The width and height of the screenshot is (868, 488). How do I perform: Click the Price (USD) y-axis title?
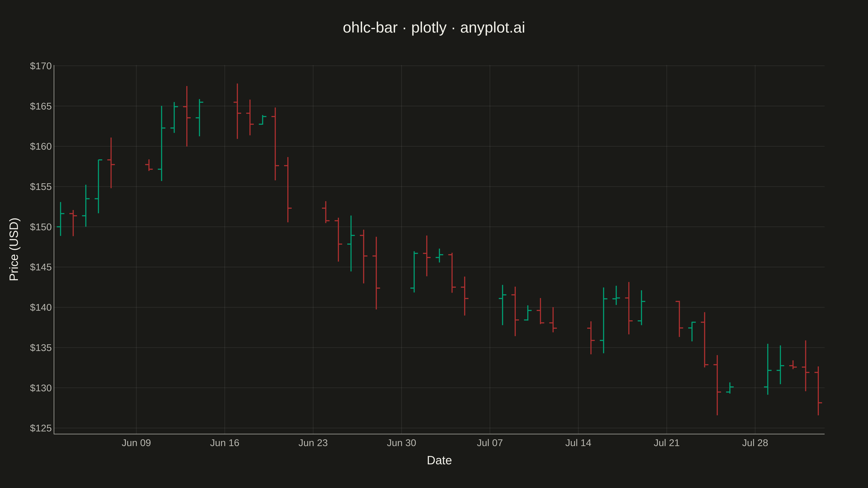click(14, 249)
